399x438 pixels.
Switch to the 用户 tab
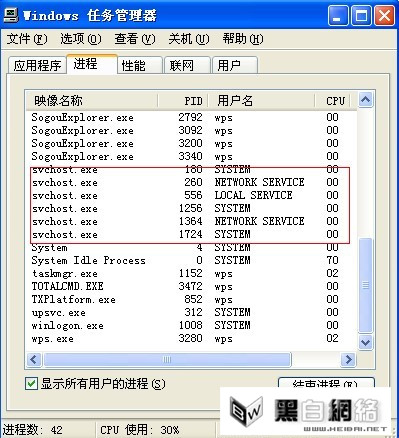click(x=235, y=65)
